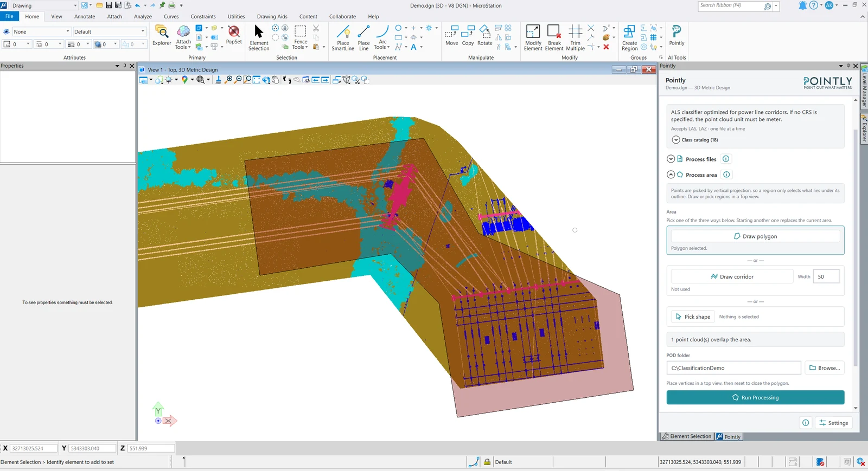This screenshot has height=471, width=868.
Task: Select the Move tool
Action: (x=451, y=36)
